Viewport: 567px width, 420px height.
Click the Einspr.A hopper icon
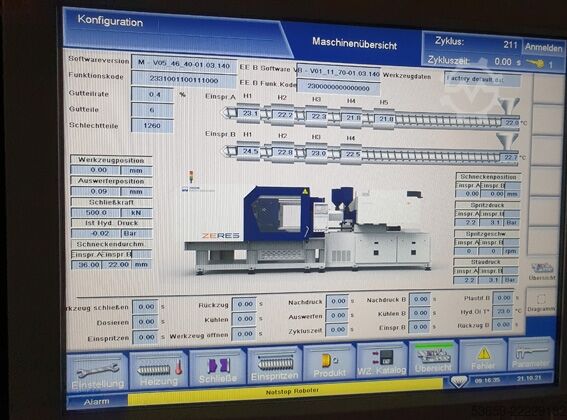point(509,106)
